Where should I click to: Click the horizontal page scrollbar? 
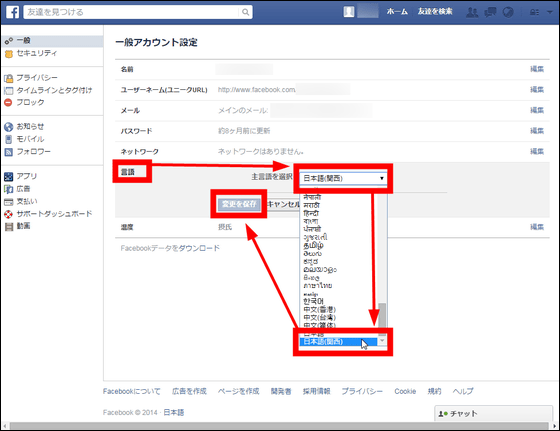[280, 426]
